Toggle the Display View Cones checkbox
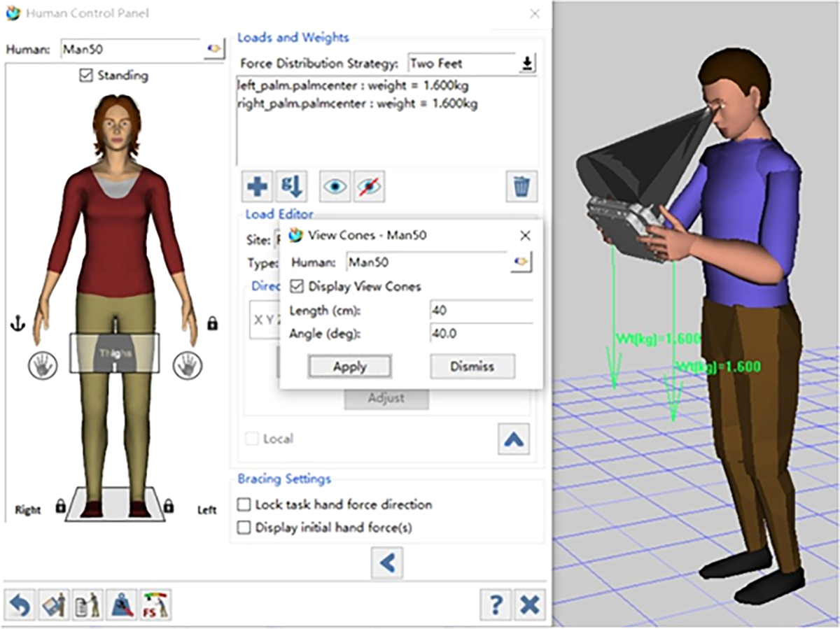This screenshot has width=840, height=629. tap(297, 286)
